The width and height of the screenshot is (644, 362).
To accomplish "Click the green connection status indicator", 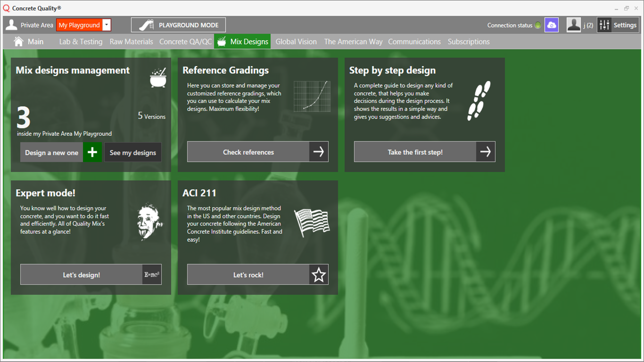I will [538, 25].
